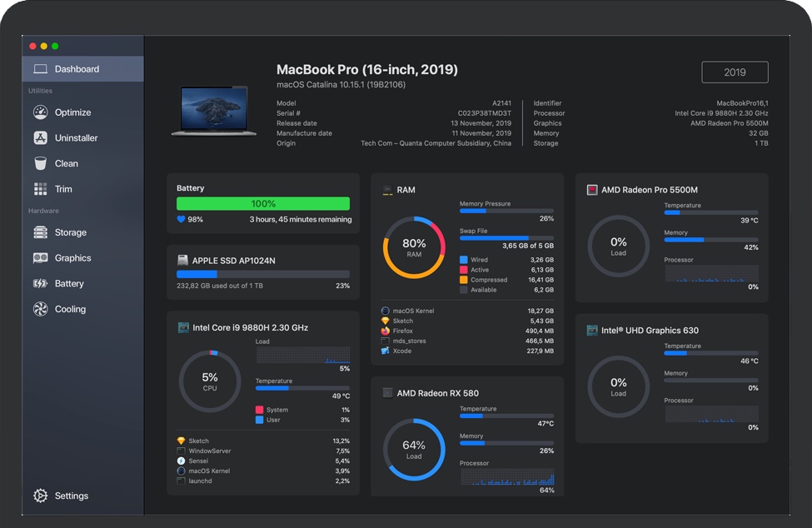Click the macOS Catalina 10.15.1 version text
The height and width of the screenshot is (528, 812).
coord(341,84)
